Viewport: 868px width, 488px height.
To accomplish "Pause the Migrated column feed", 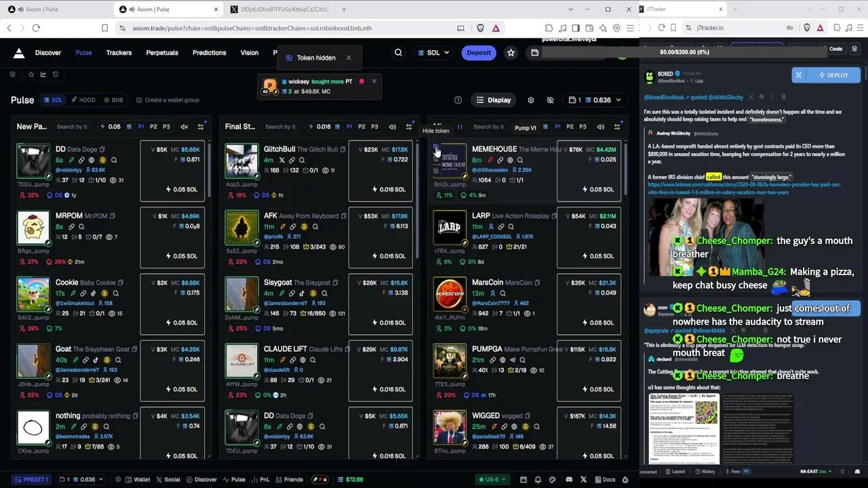I will (460, 127).
